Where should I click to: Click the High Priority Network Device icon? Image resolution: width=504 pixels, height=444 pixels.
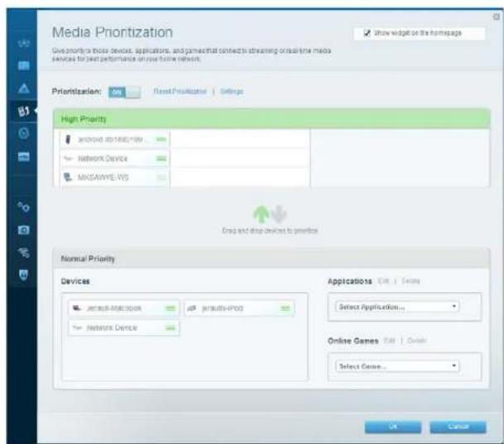68,158
